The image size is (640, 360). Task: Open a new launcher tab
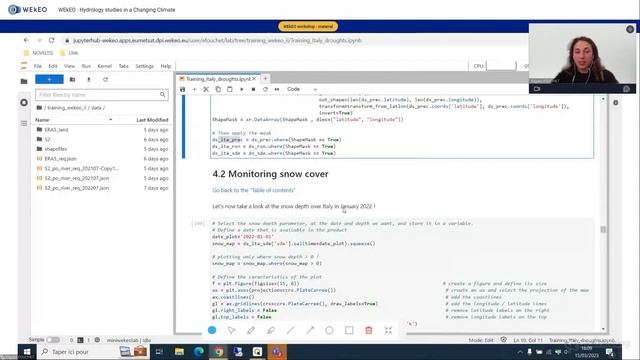point(265,79)
